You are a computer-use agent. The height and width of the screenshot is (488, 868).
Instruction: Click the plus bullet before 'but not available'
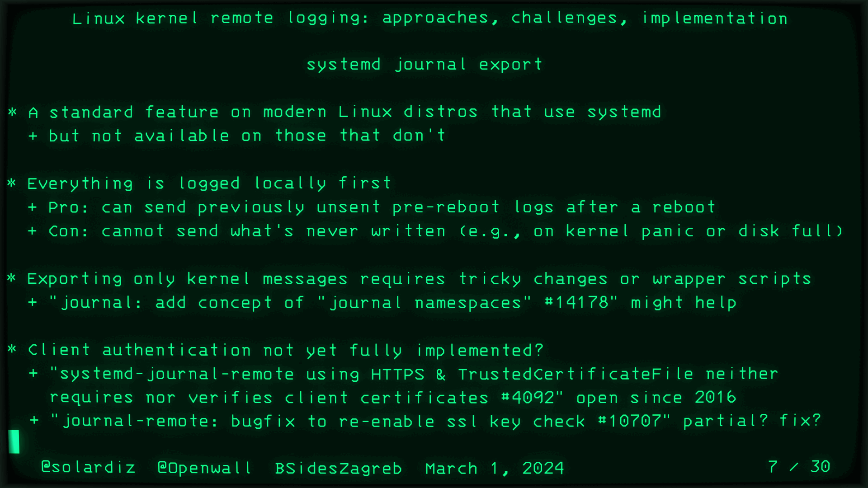(x=33, y=136)
